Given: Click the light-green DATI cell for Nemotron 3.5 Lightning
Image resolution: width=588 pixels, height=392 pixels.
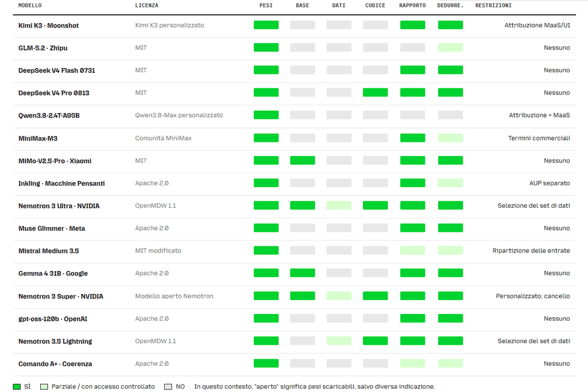Looking at the screenshot, I should (339, 341).
